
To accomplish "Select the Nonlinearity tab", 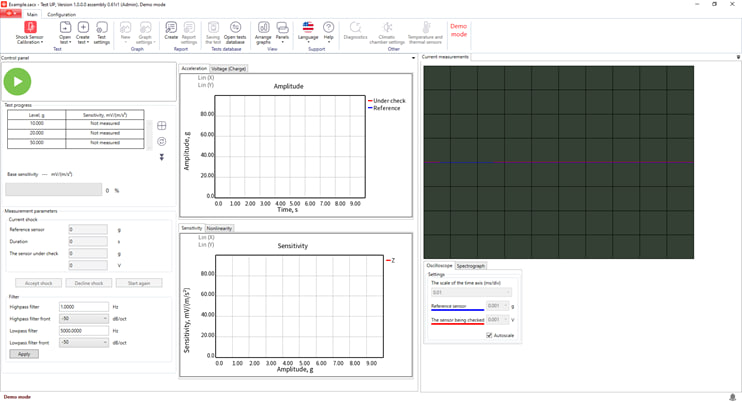I will coord(219,228).
